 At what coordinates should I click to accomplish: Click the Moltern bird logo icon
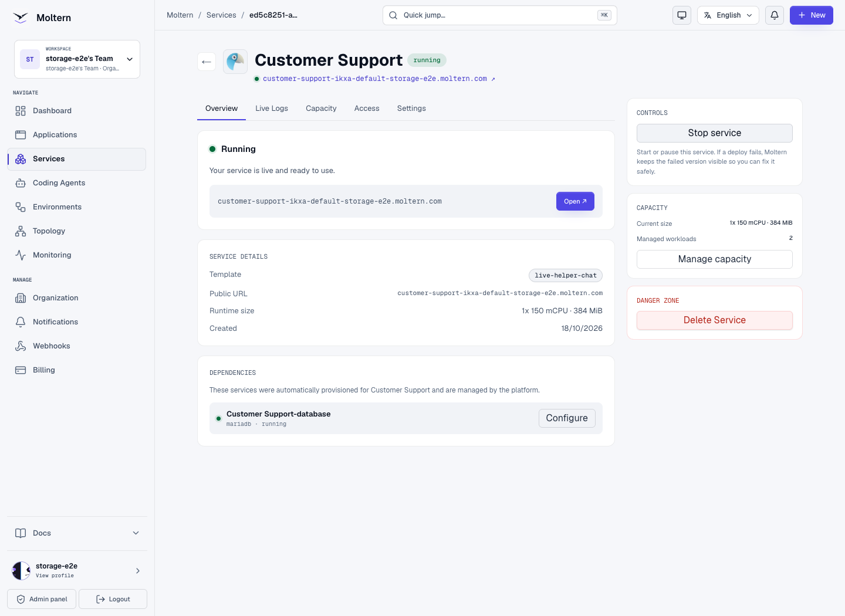pos(21,18)
